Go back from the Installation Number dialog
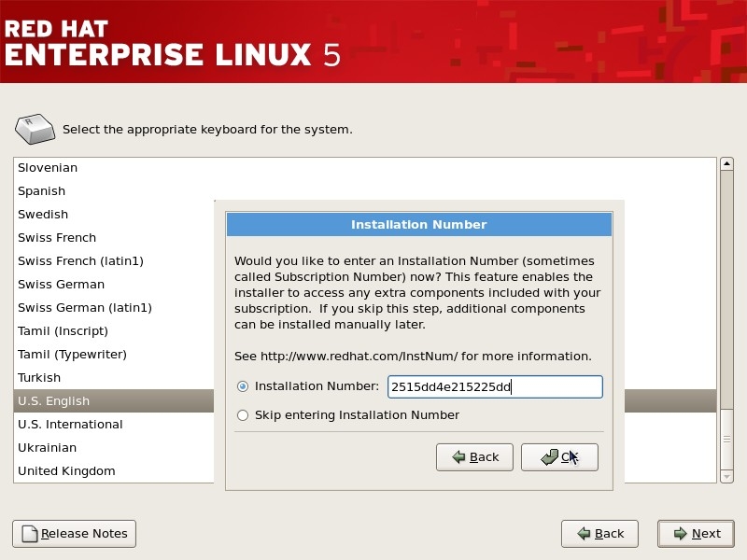This screenshot has height=560, width=747. pos(474,457)
